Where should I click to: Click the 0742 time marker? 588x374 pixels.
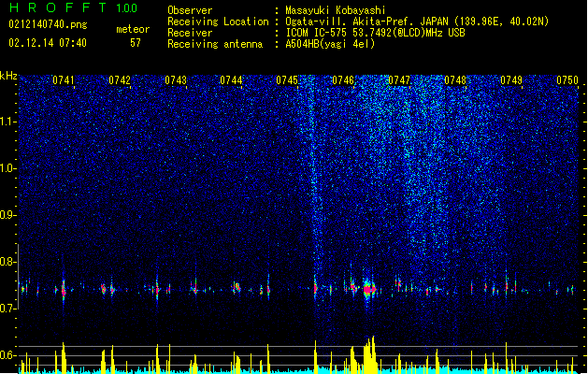click(120, 80)
